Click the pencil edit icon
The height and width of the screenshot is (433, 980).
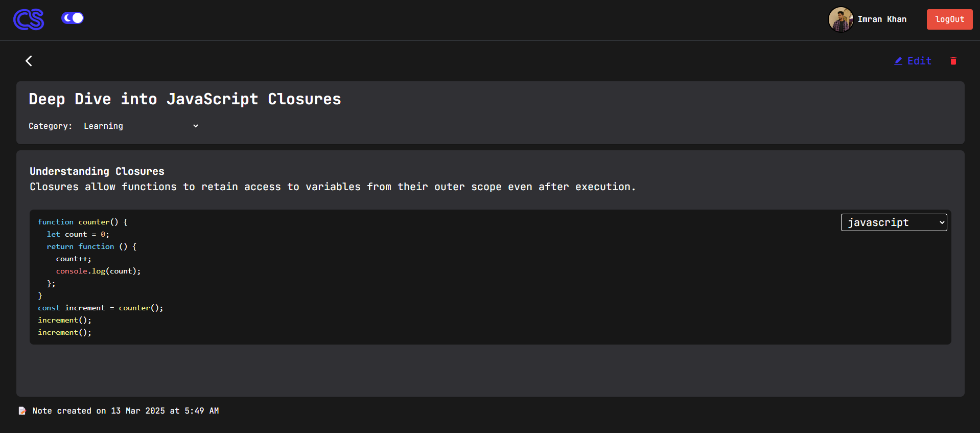898,61
